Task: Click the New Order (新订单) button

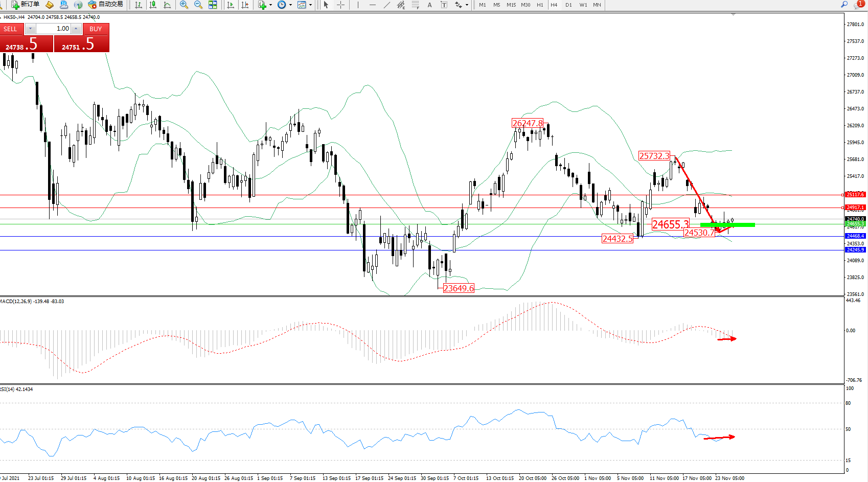Action: [x=25, y=5]
